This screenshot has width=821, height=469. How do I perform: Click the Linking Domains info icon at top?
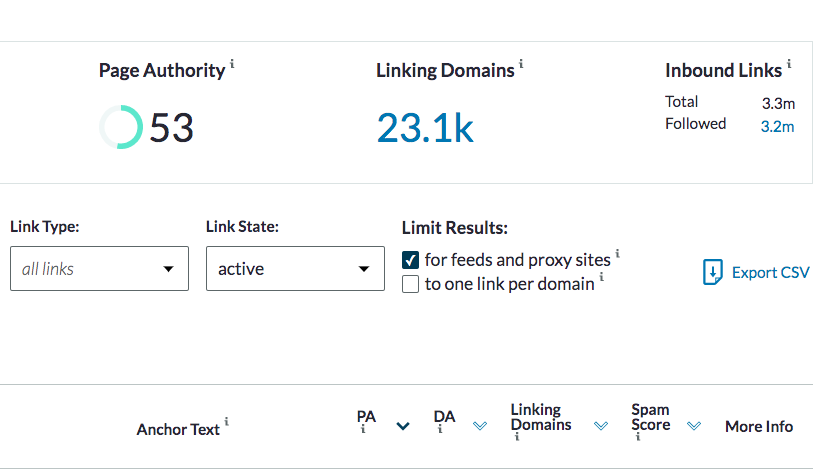521,64
